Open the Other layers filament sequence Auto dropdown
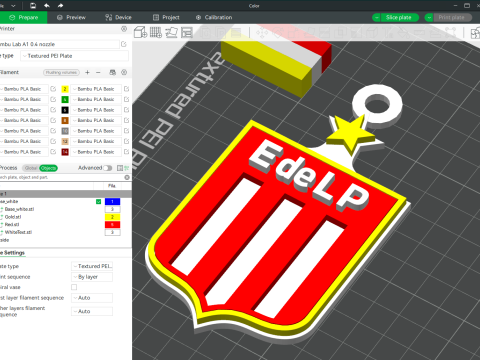This screenshot has width=480, height=360. [92, 311]
